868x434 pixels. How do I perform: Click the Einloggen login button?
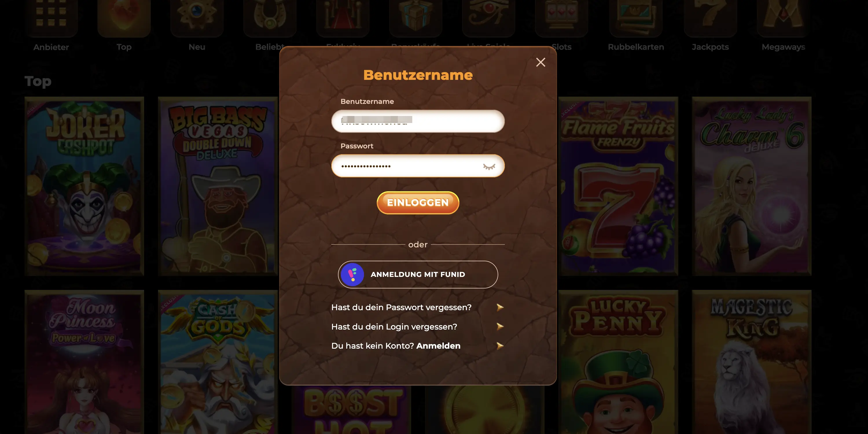pos(418,202)
